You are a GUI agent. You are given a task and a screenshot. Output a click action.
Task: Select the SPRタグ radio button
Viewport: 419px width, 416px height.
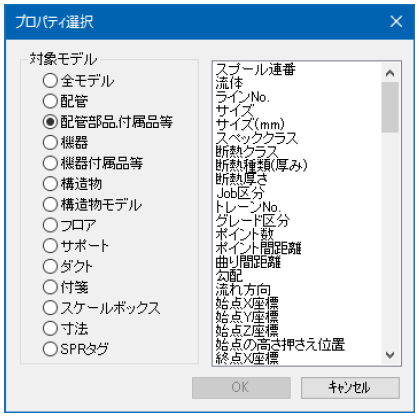pos(76,349)
